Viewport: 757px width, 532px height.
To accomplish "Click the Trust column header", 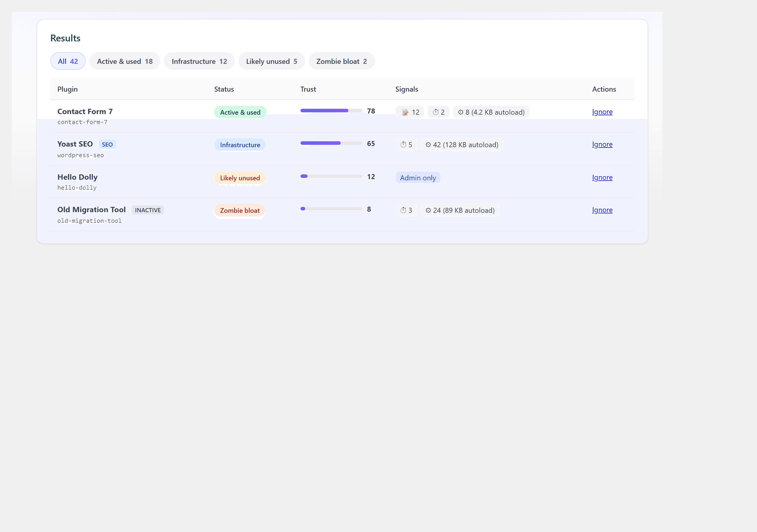I will pos(308,89).
